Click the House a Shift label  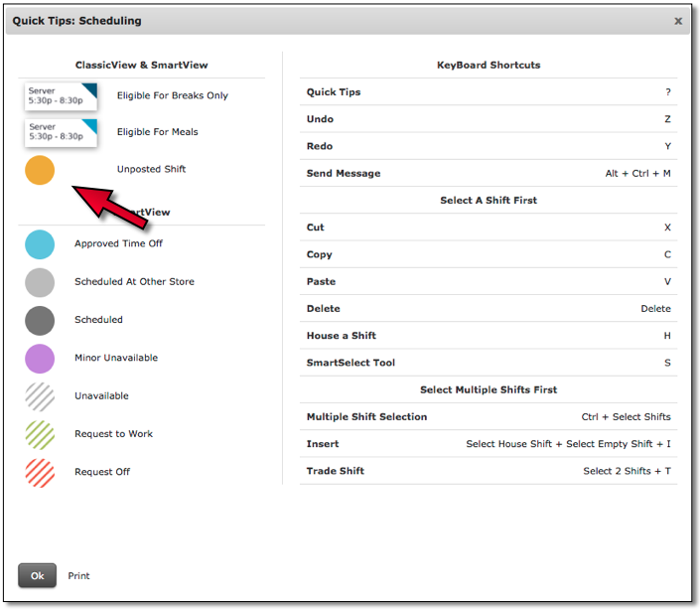pyautogui.click(x=342, y=336)
